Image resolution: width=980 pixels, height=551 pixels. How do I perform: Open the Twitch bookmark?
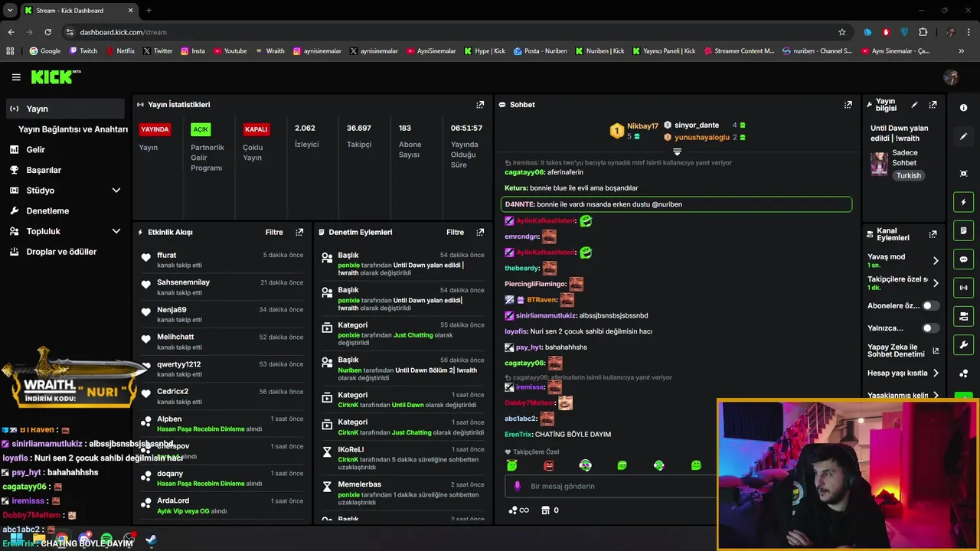click(83, 51)
